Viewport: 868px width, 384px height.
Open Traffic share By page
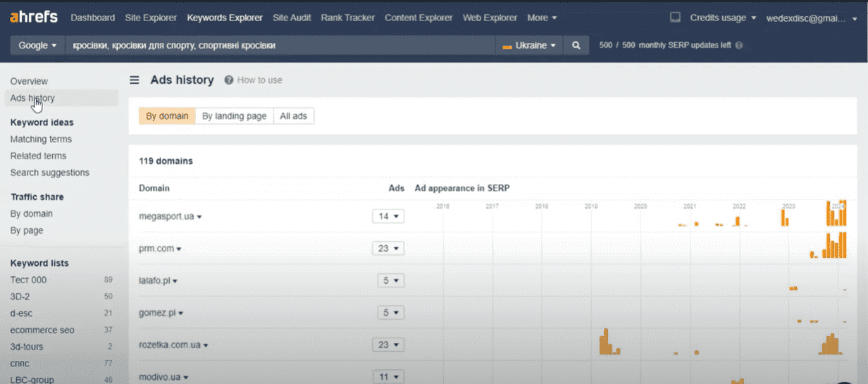point(27,230)
